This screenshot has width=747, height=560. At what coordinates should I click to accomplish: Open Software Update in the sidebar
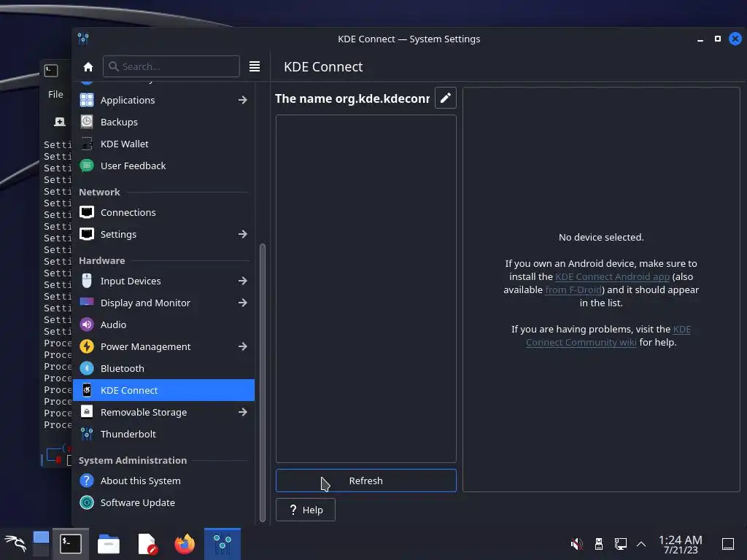pyautogui.click(x=164, y=503)
